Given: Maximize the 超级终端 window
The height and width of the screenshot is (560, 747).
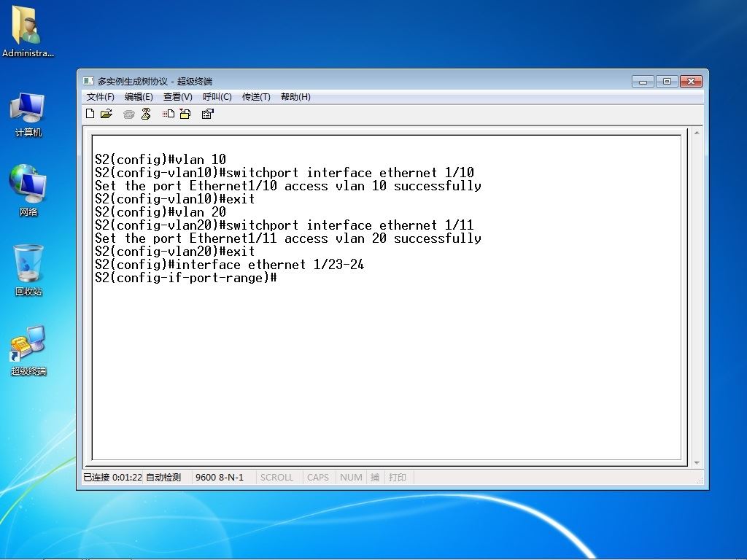Looking at the screenshot, I should point(667,82).
